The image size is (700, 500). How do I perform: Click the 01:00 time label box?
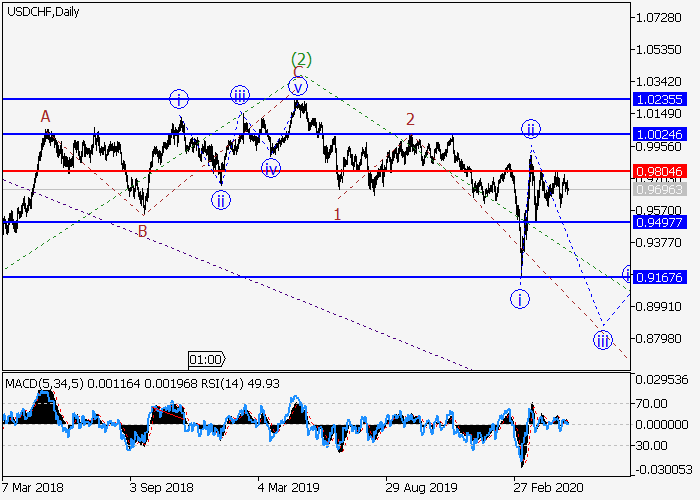(x=206, y=358)
